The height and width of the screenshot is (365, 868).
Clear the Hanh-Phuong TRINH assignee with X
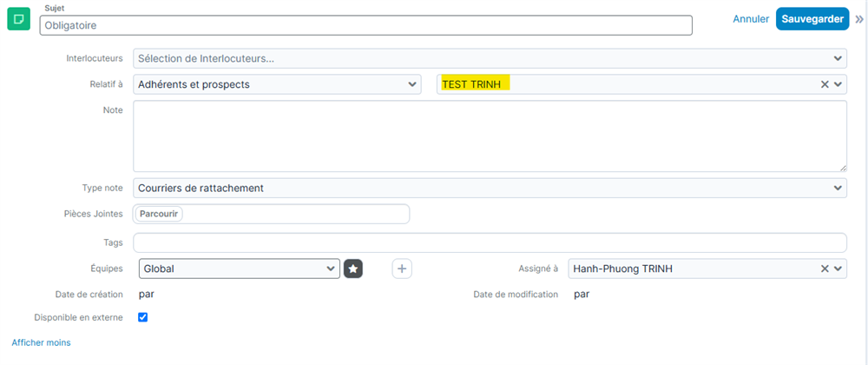[825, 269]
